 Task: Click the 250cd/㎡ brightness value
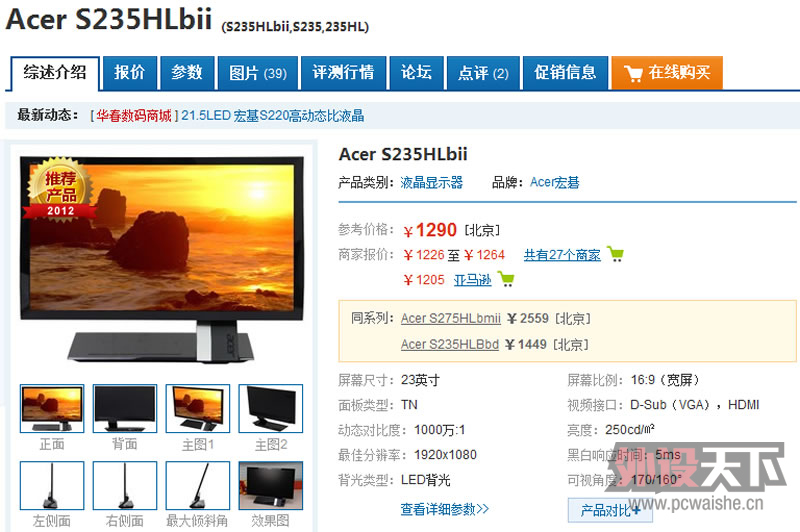[630, 429]
